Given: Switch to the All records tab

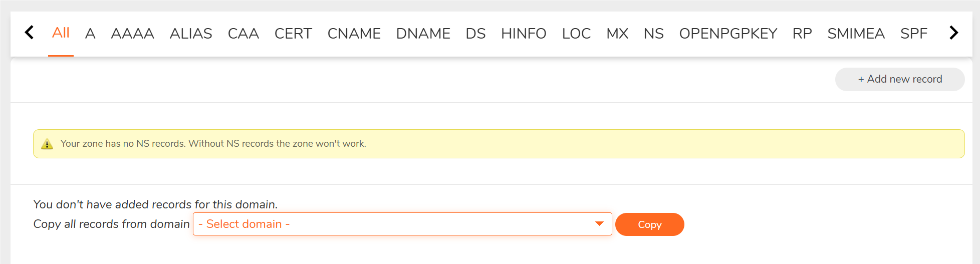Looking at the screenshot, I should pos(61,33).
